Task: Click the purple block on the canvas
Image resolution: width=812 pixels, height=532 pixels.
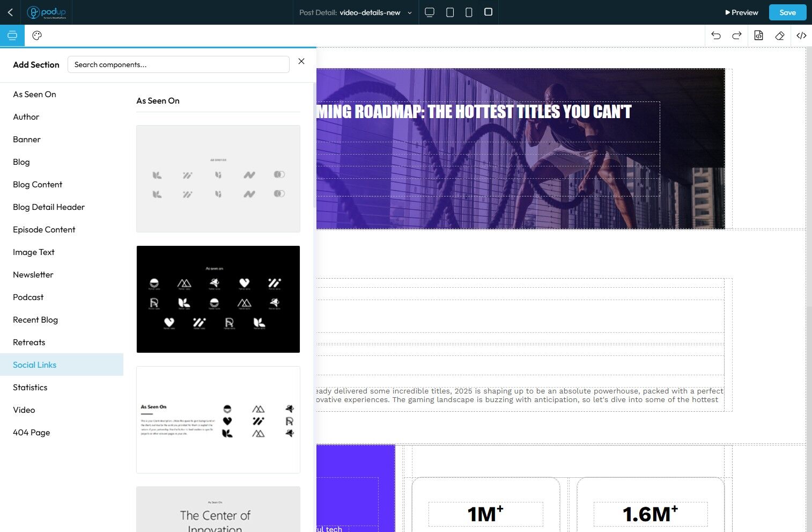Action: pyautogui.click(x=356, y=488)
